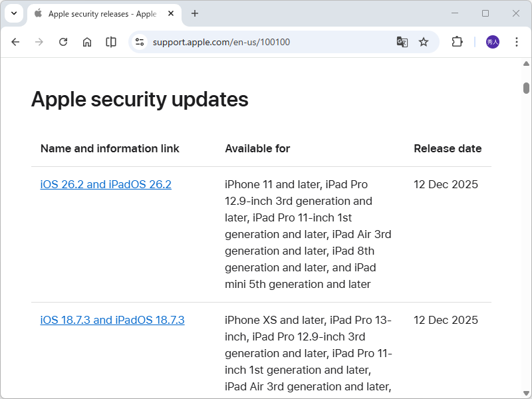Click the address bar URL field
Image resolution: width=532 pixels, height=399 pixels.
pyautogui.click(x=266, y=42)
